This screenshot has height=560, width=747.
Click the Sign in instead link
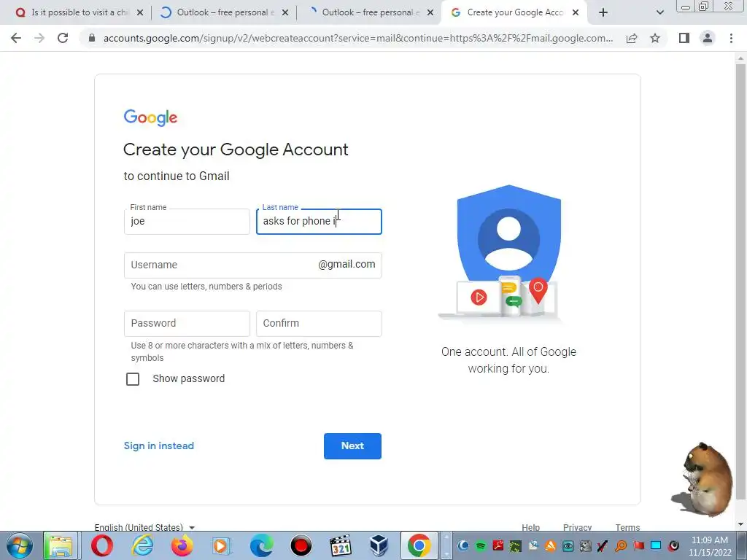point(159,446)
